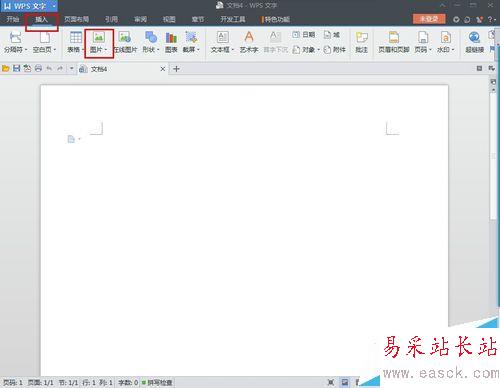
Task: Click the print icon in quick access bar
Action: click(x=38, y=69)
